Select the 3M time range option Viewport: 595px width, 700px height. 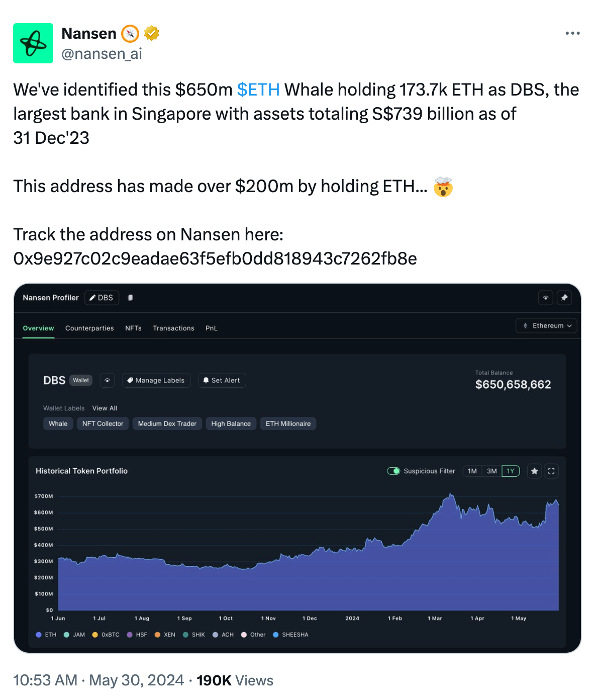point(491,471)
